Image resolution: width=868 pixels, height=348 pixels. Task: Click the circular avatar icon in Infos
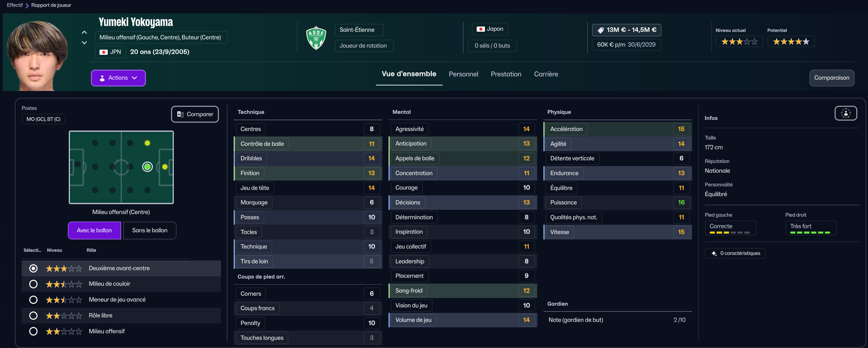click(x=846, y=113)
